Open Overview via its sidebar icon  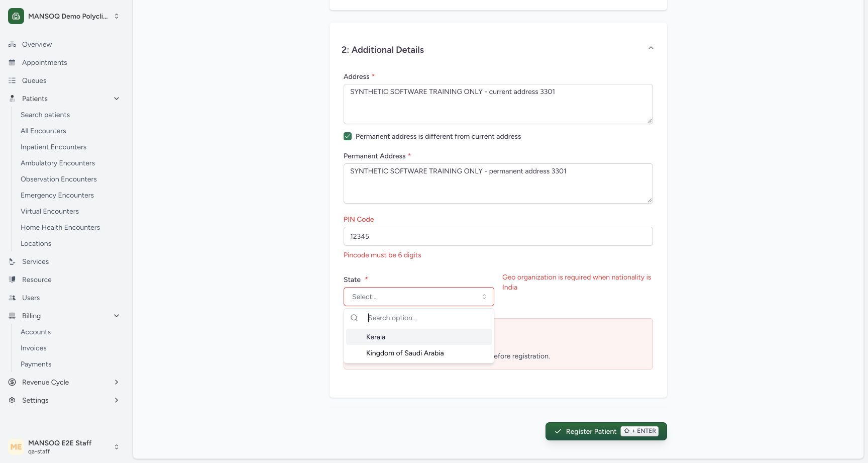(12, 44)
